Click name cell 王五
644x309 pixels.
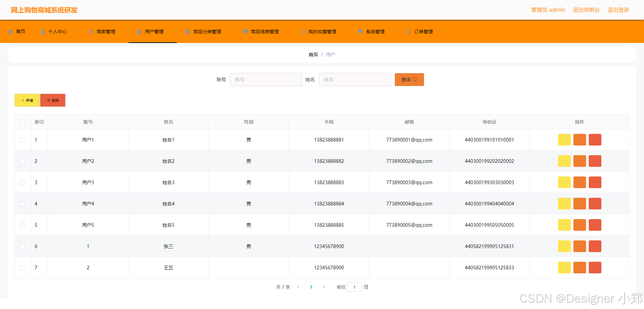tap(168, 268)
